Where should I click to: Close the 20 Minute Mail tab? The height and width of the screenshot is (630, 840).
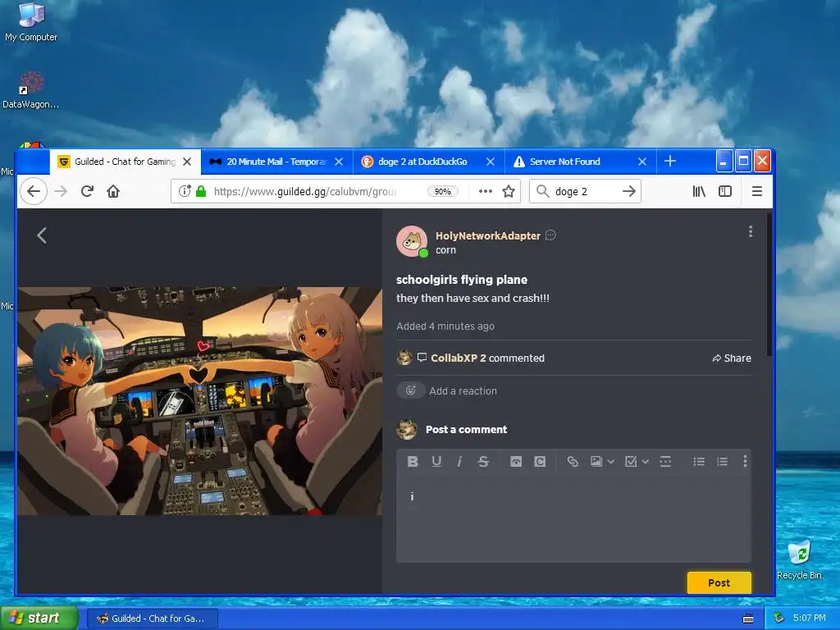point(339,162)
